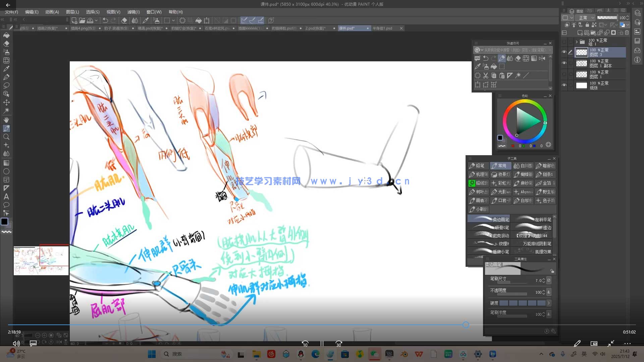This screenshot has width=644, height=362.
Task: Pick the Eyedropper tool in left toolbar
Action: 6,69
